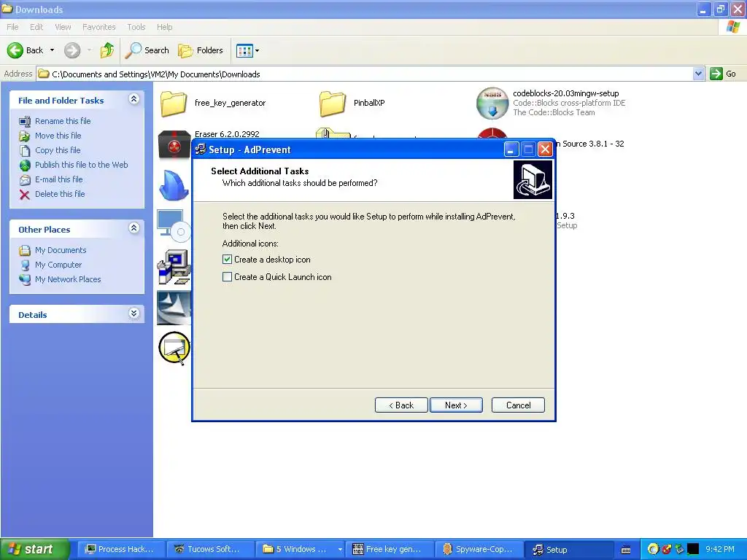The image size is (747, 560).
Task: Select the monitor and disc installer icon
Action: (174, 225)
